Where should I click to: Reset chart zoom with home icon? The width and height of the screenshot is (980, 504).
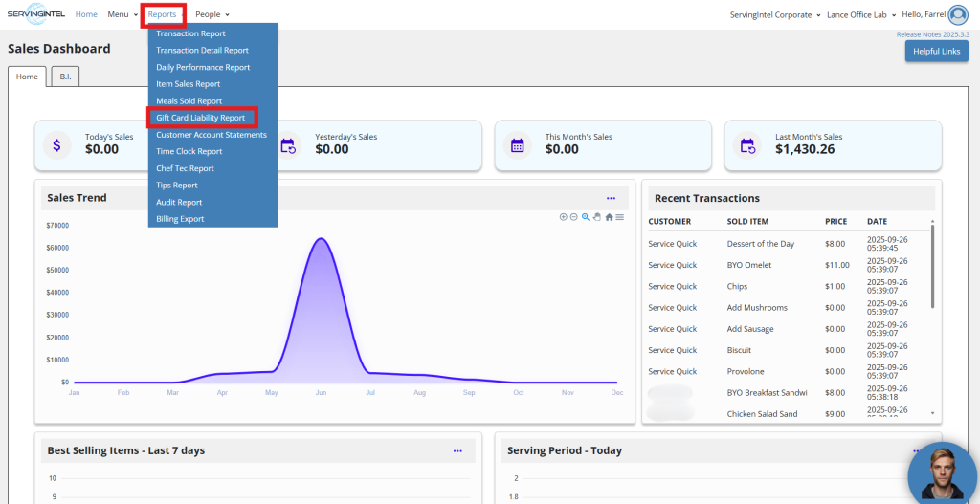609,217
